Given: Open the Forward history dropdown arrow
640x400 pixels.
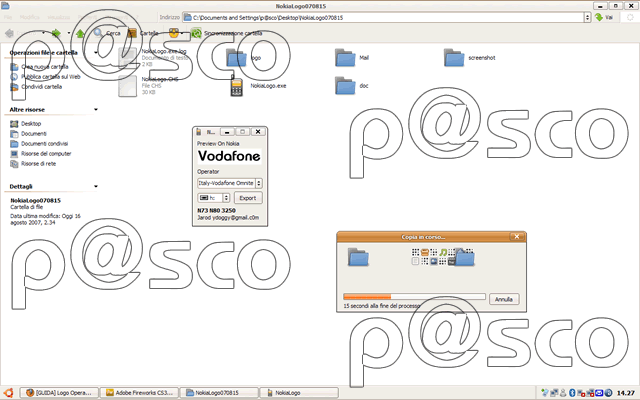Looking at the screenshot, I should 69,33.
